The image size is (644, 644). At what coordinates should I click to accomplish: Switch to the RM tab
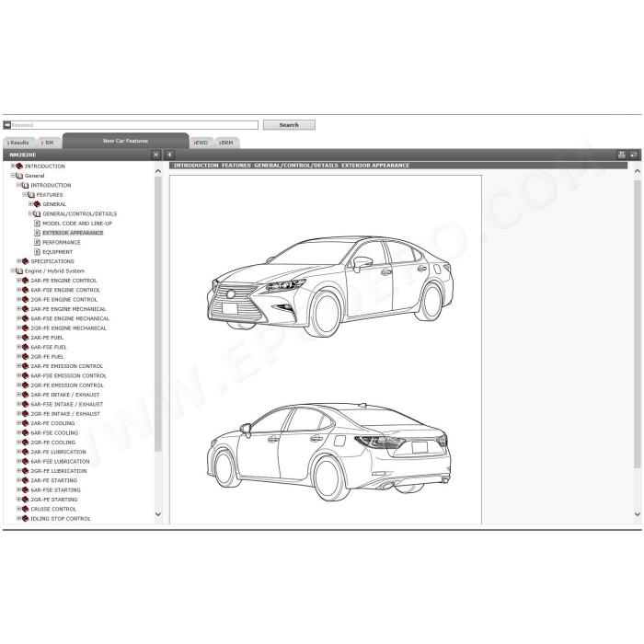tap(49, 143)
